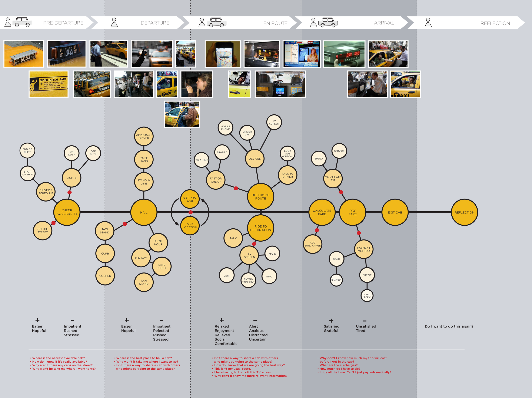
Task: Click the minus sign above Unsatisfied Tired
Action: coord(365,321)
